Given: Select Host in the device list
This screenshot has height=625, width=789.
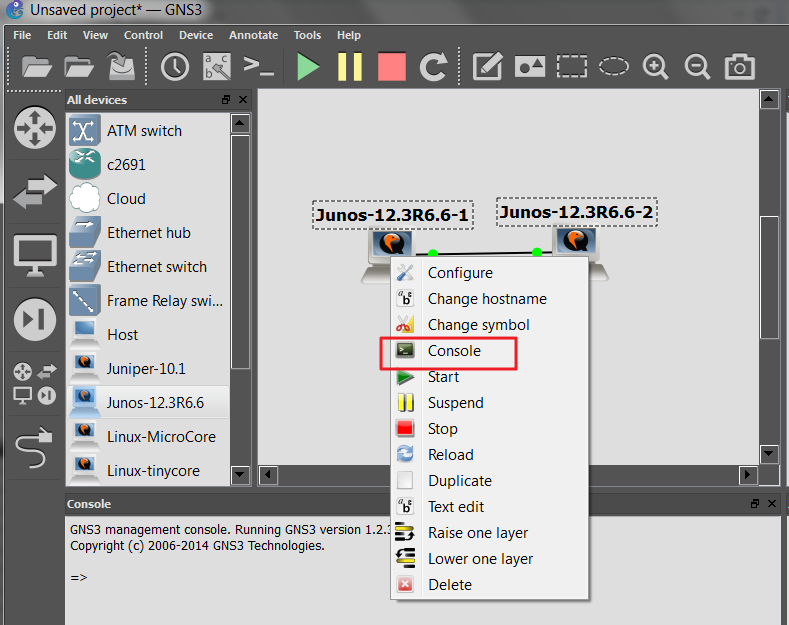Looking at the screenshot, I should point(148,335).
